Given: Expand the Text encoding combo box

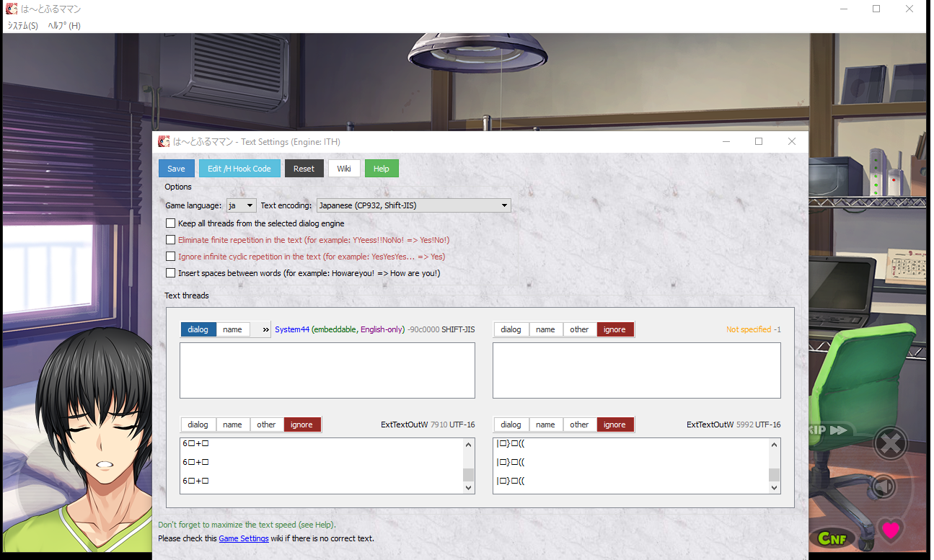Looking at the screenshot, I should tap(413, 205).
